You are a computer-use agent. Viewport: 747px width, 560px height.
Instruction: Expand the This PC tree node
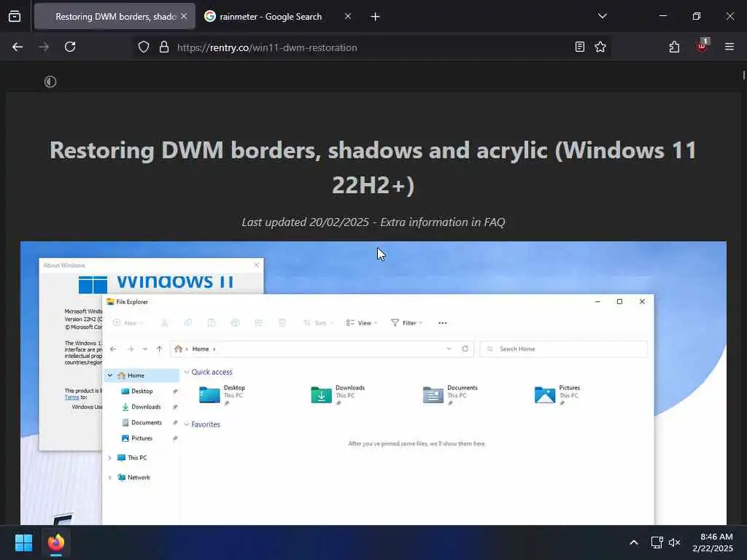110,458
